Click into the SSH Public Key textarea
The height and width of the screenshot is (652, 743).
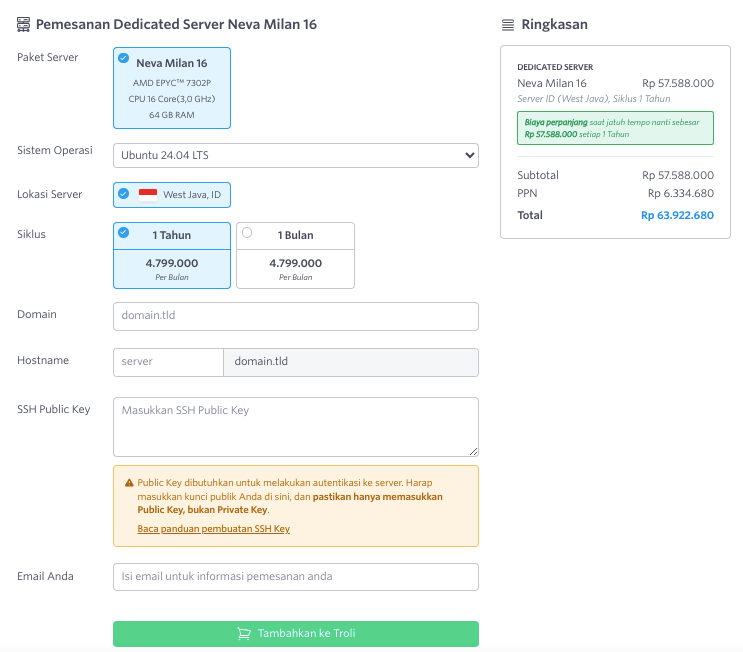(295, 427)
